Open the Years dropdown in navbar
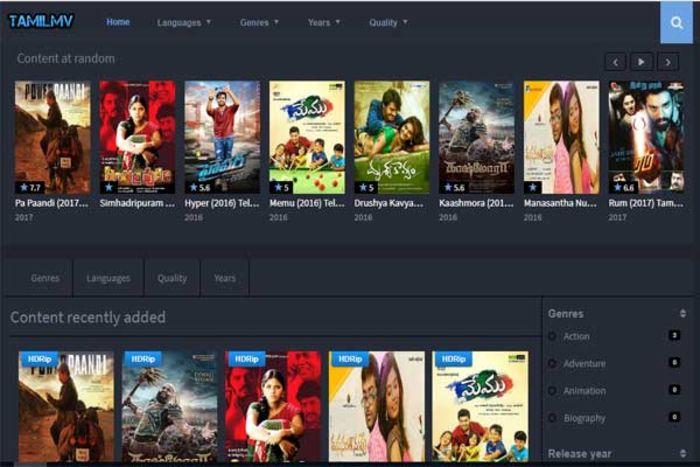Screen dimensions: 700x467 pos(324,22)
